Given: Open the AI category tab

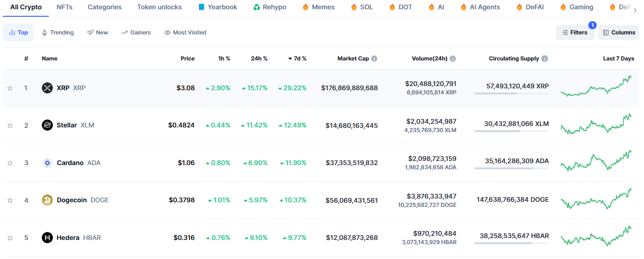Looking at the screenshot, I should 436,7.
